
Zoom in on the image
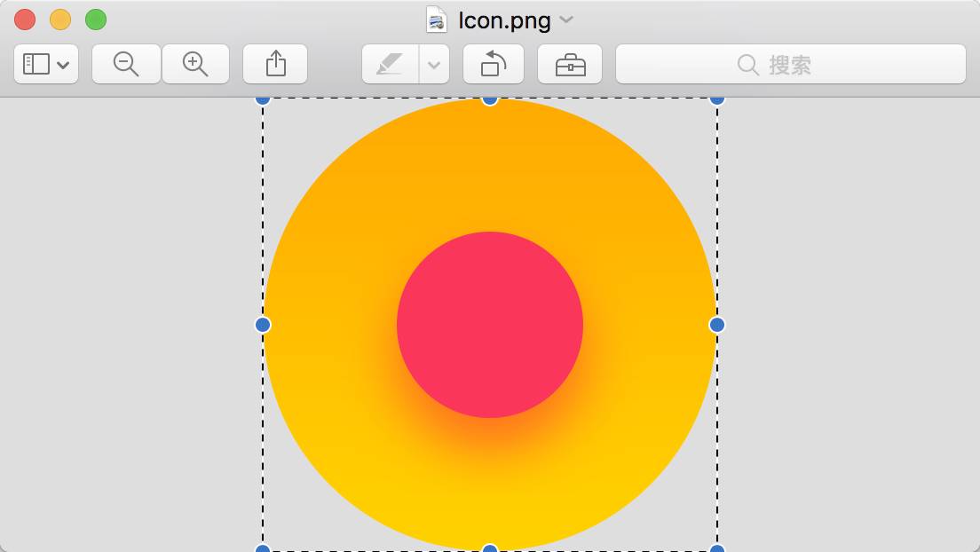195,64
